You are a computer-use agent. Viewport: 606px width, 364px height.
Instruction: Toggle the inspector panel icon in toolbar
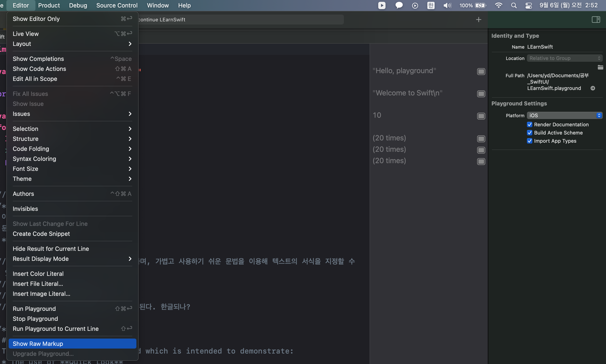click(596, 19)
